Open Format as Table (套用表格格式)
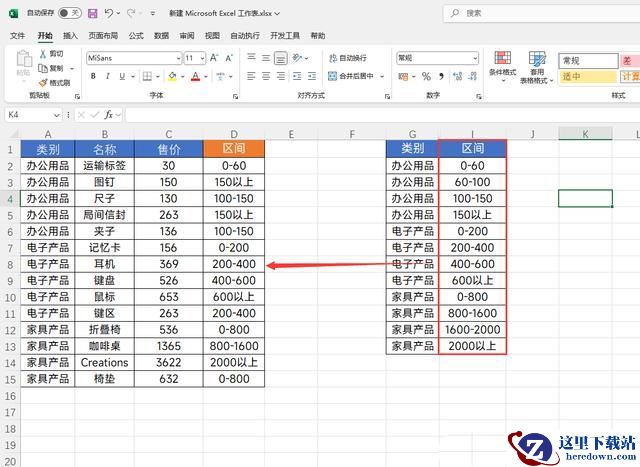This screenshot has height=467, width=640. tap(537, 67)
